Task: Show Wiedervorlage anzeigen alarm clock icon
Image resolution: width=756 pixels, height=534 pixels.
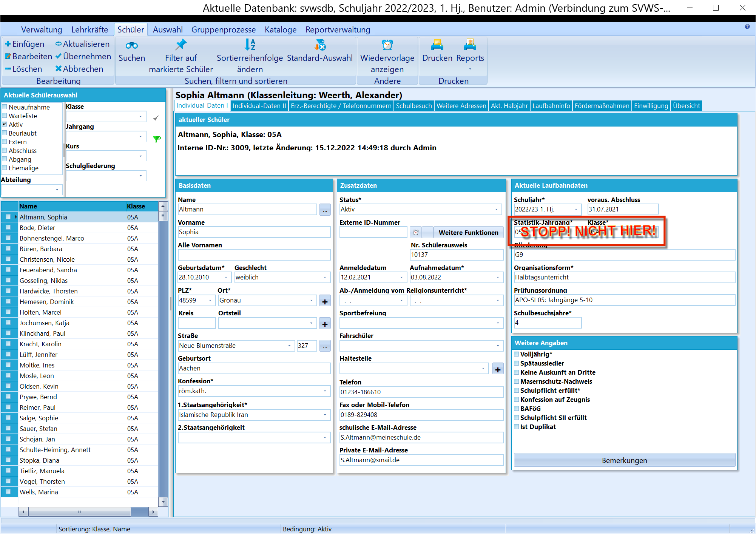Action: click(387, 45)
